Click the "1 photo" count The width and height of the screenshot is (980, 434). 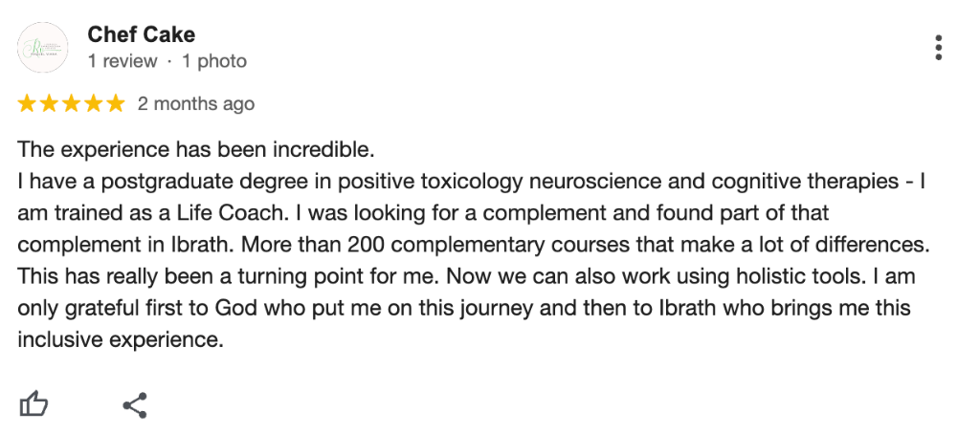214,61
